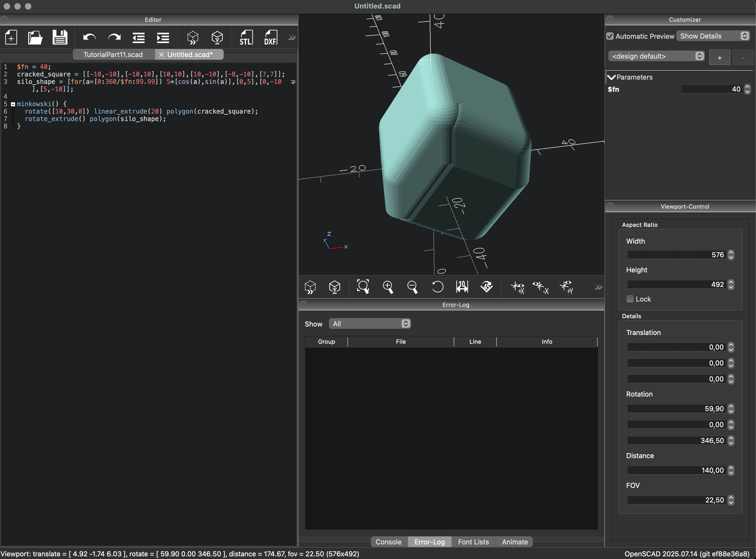The height and width of the screenshot is (559, 756).
Task: Click the Export as STL icon
Action: [x=246, y=37]
